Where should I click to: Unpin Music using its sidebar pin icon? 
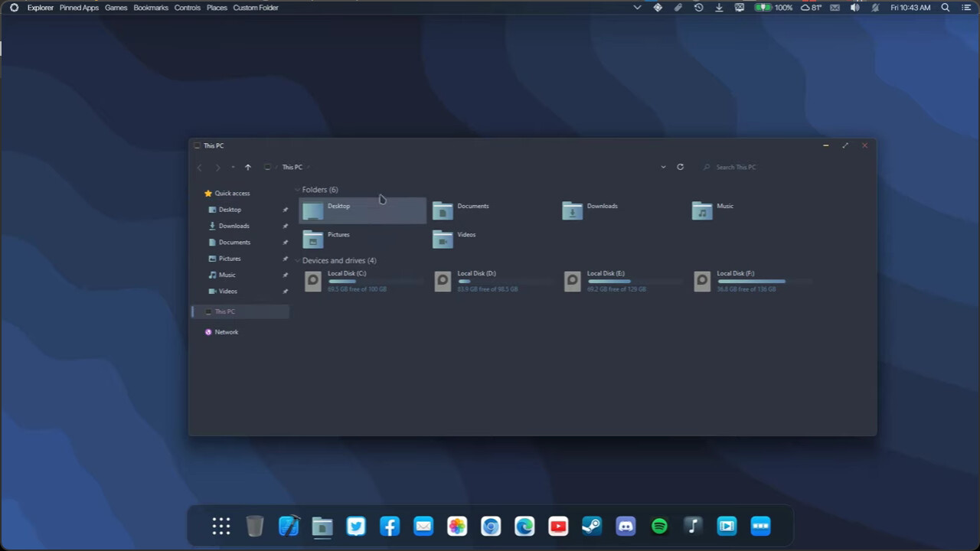[x=286, y=275]
